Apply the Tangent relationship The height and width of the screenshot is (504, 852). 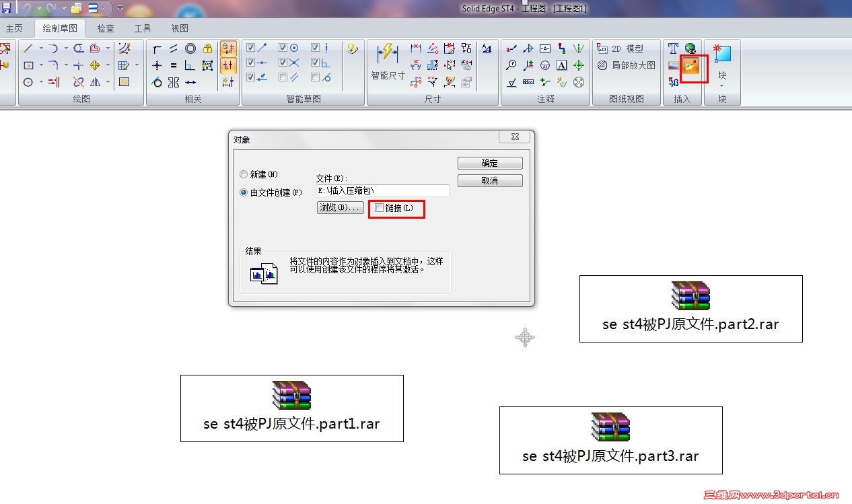157,82
